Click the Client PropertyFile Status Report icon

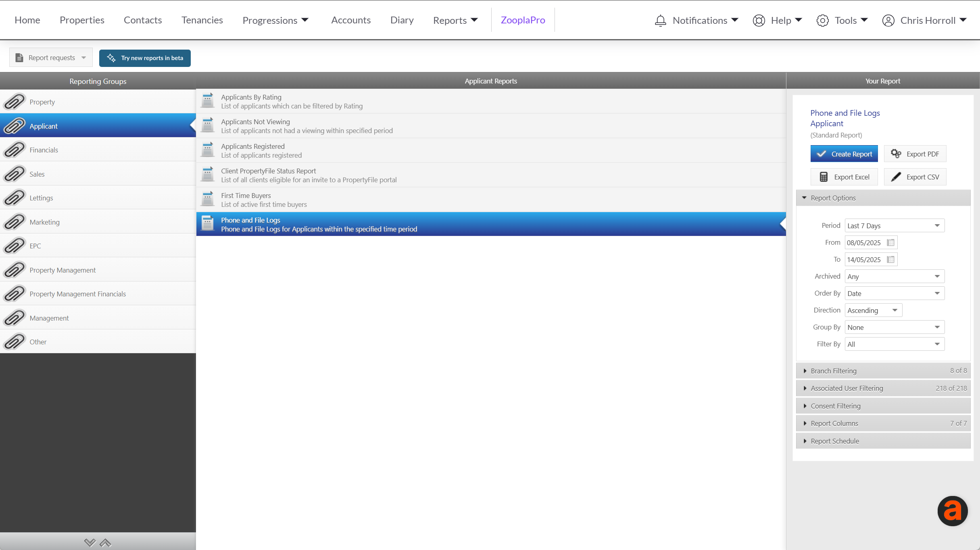pyautogui.click(x=208, y=175)
